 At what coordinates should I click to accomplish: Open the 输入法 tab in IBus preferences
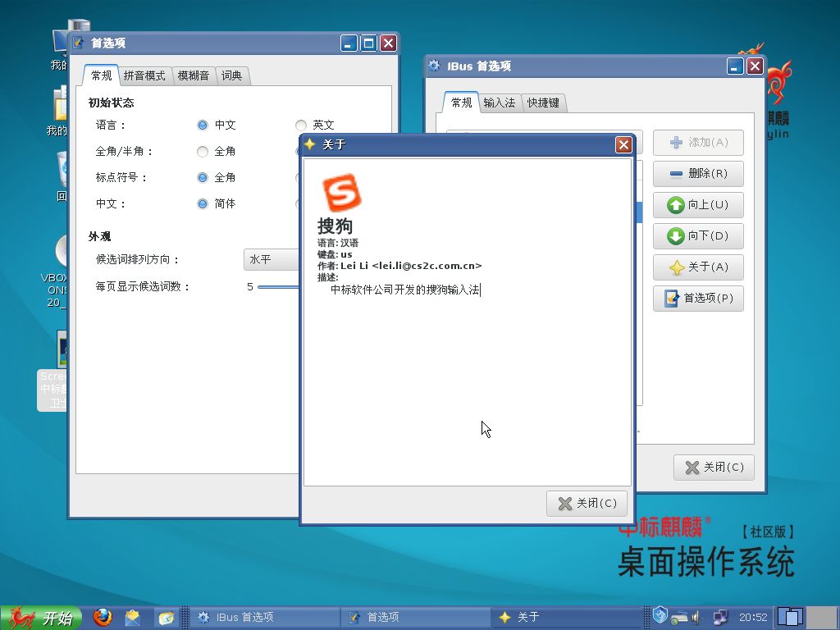click(499, 103)
